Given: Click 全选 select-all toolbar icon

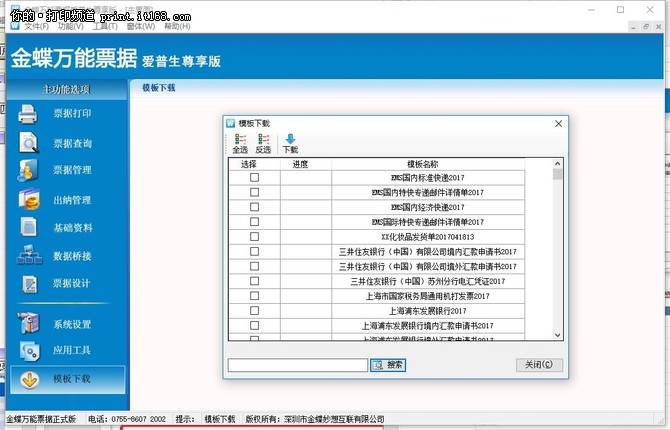Looking at the screenshot, I should (x=240, y=139).
